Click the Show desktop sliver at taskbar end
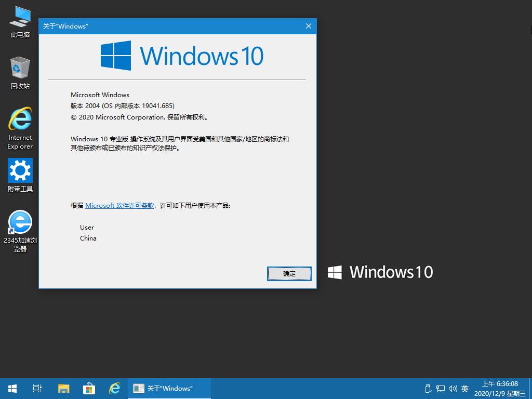The height and width of the screenshot is (399, 532). pyautogui.click(x=530, y=389)
